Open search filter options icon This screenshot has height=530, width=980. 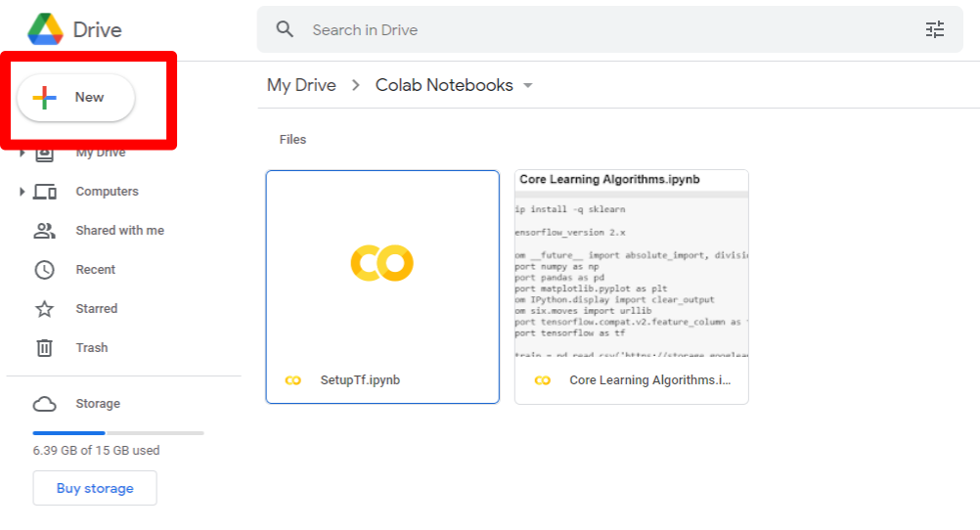(x=935, y=29)
